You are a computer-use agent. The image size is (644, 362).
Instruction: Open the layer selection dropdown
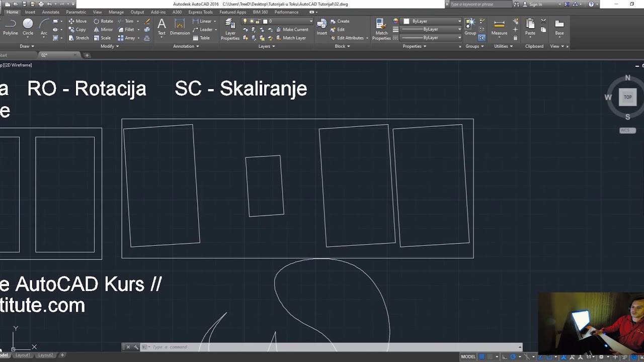277,21
